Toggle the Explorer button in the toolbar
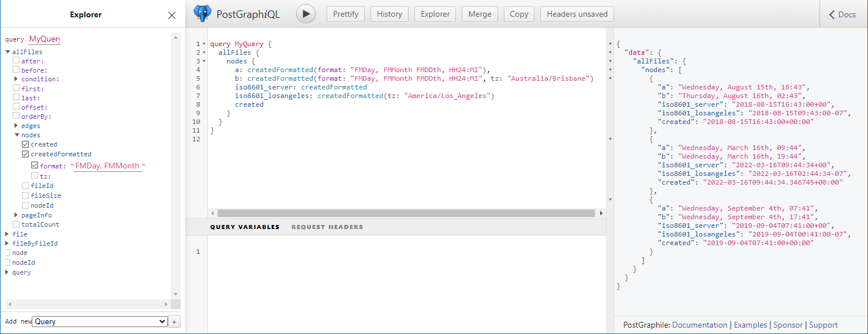This screenshot has height=334, width=868. tap(435, 14)
